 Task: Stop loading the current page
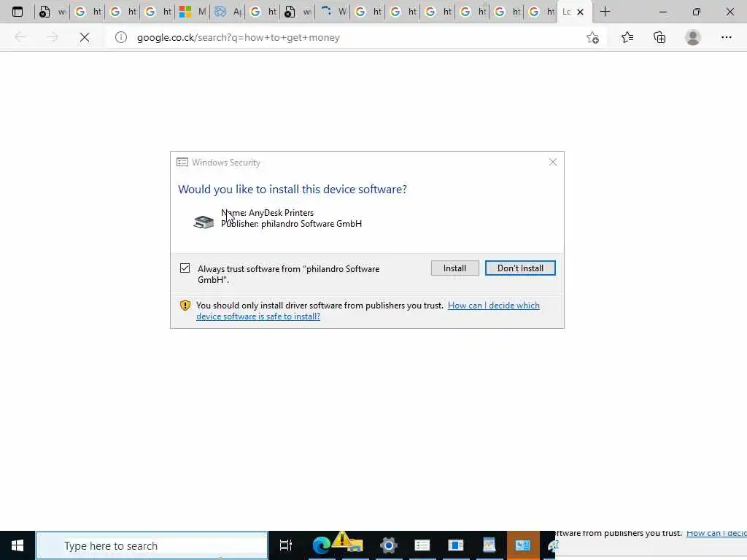pyautogui.click(x=85, y=37)
